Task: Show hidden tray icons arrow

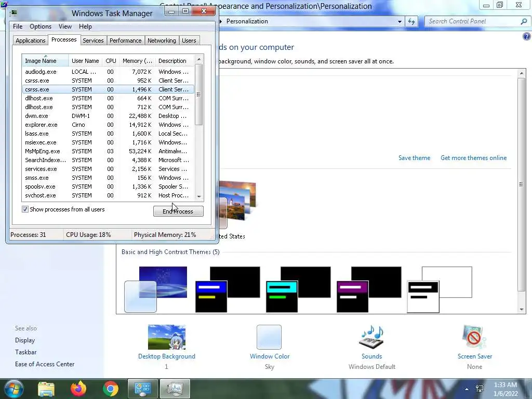Action: click(467, 389)
